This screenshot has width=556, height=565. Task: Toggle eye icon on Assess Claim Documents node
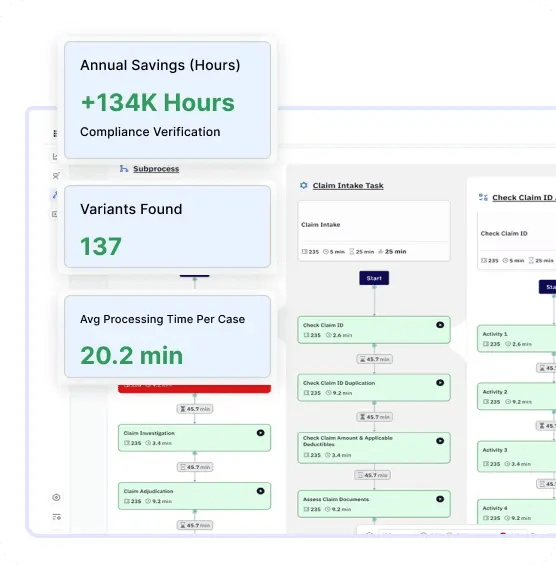tap(440, 499)
